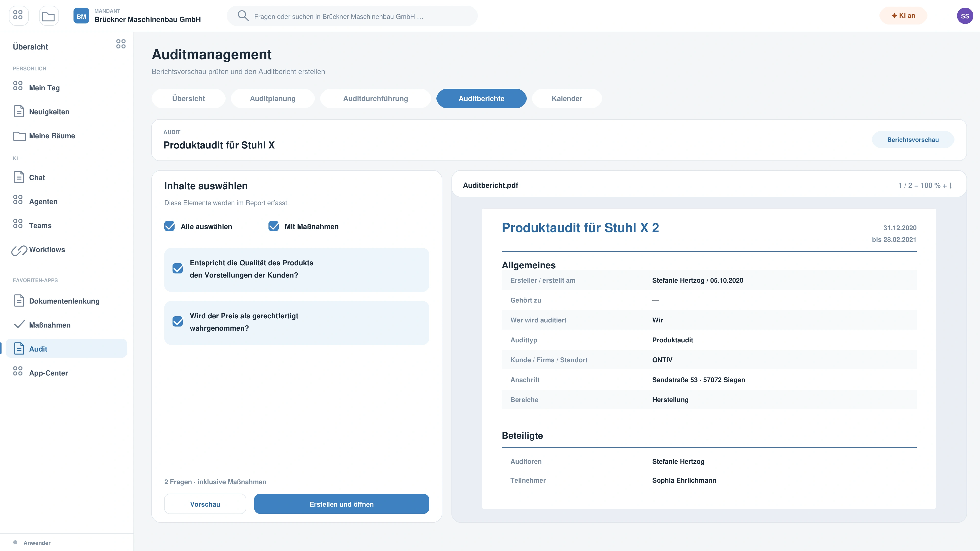980x551 pixels.
Task: Open the Audit sidebar entry
Action: (x=66, y=348)
